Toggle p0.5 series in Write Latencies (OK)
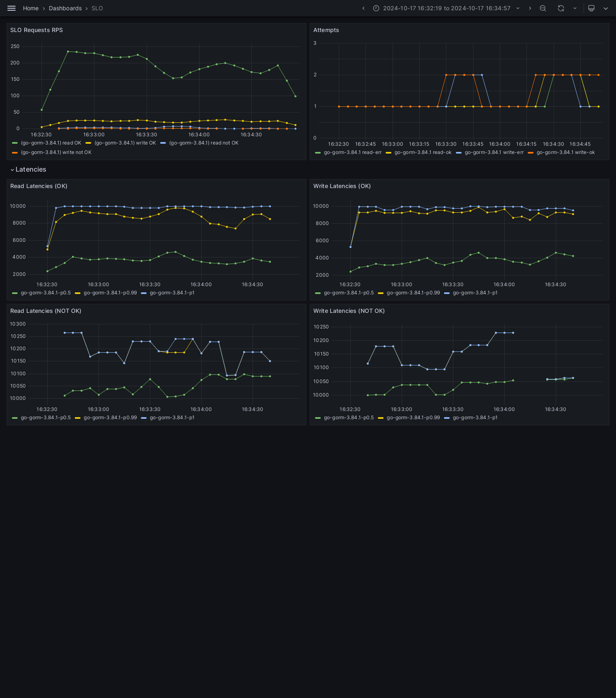Viewport: 616px width, 698px height. pos(349,293)
